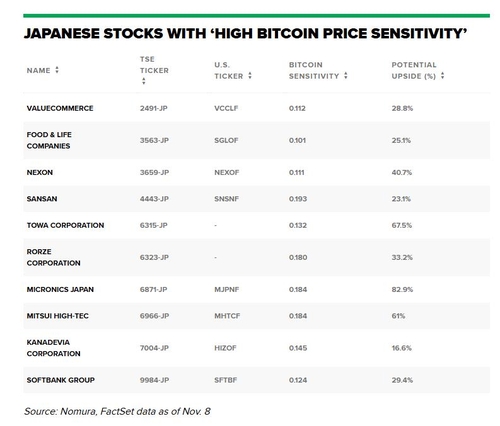Click Softbank Group ticker 9984-JP

pyautogui.click(x=154, y=380)
